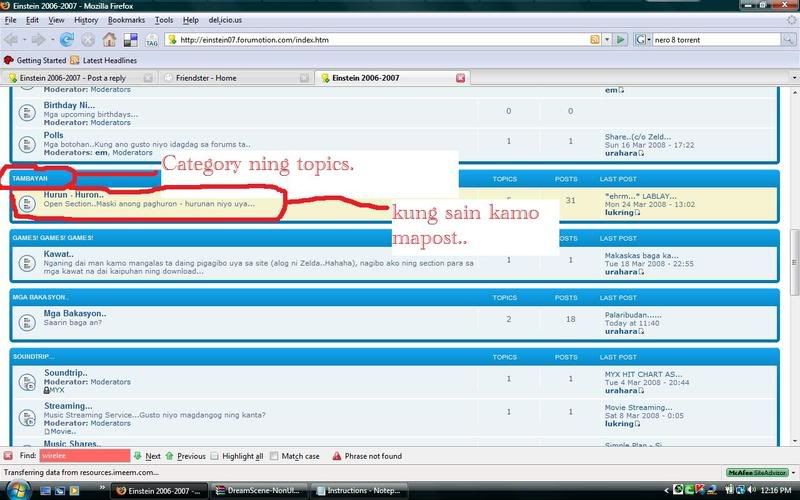
Task: Open the History menu
Action: (86, 20)
